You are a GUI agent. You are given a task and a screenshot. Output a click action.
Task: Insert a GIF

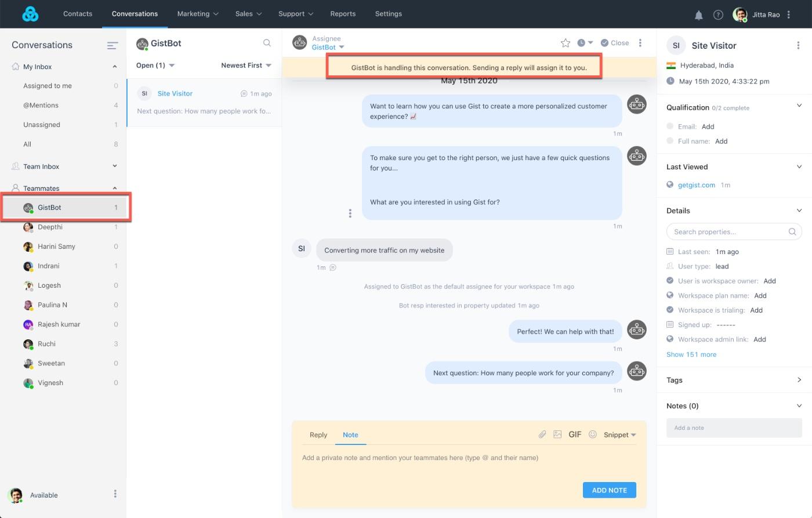tap(575, 434)
